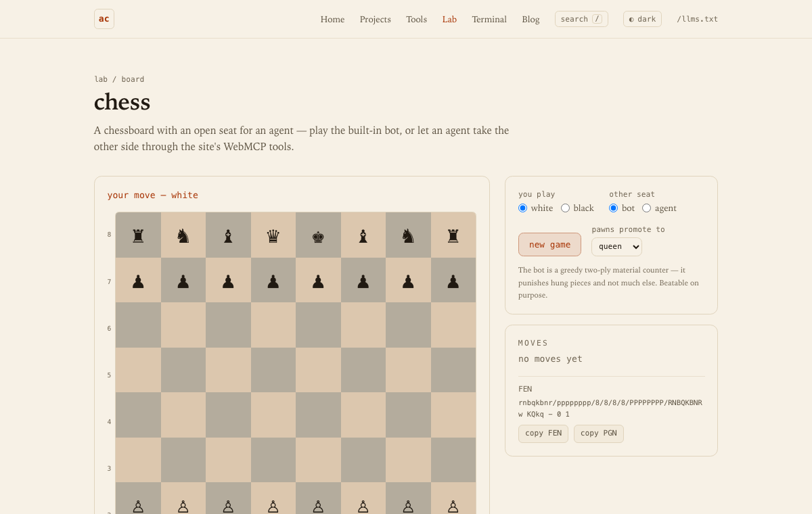Go to Home page

point(332,19)
